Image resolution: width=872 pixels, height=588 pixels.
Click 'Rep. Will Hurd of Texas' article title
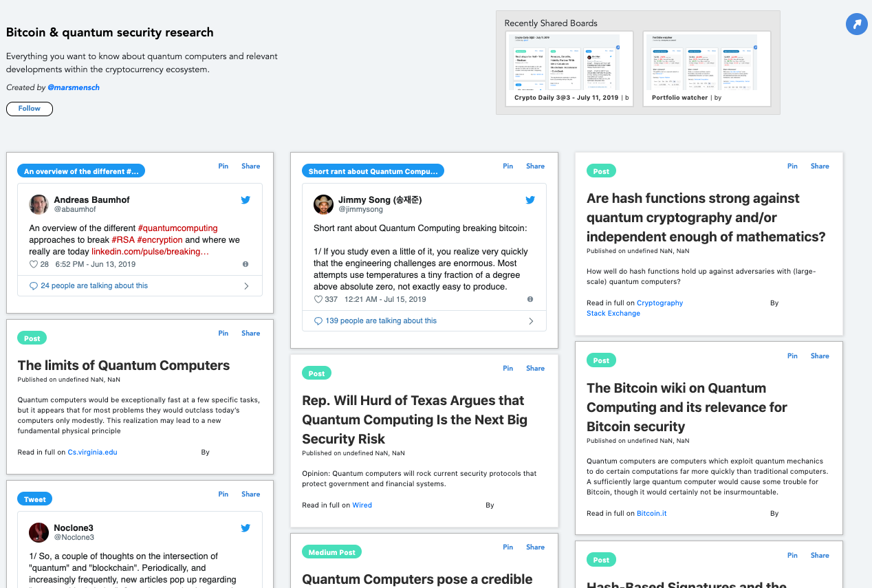click(x=415, y=420)
